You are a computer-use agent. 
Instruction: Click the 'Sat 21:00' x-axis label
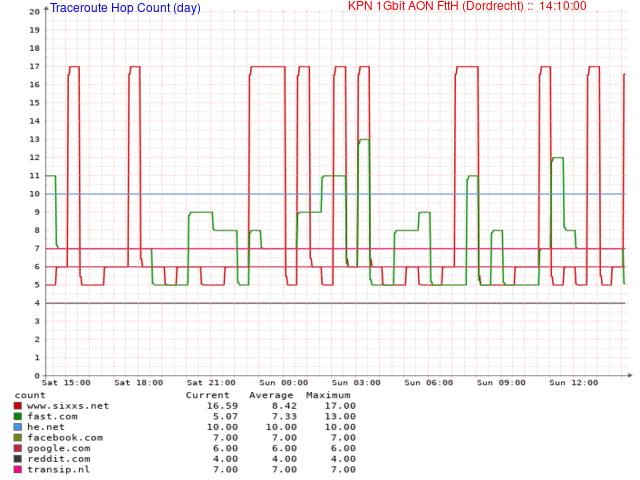211,383
